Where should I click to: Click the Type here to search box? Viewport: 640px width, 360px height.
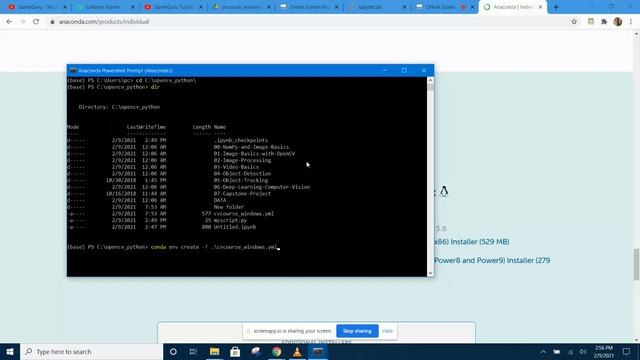(91, 351)
